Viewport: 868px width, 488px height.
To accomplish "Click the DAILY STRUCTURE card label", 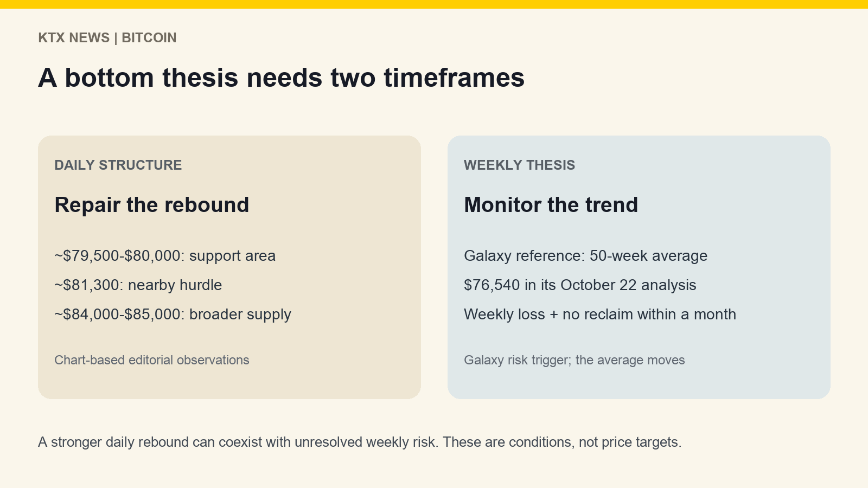I will click(x=118, y=165).
